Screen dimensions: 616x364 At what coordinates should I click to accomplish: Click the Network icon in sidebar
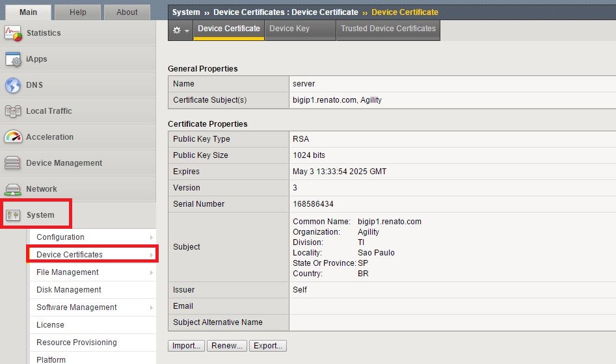[x=13, y=189]
